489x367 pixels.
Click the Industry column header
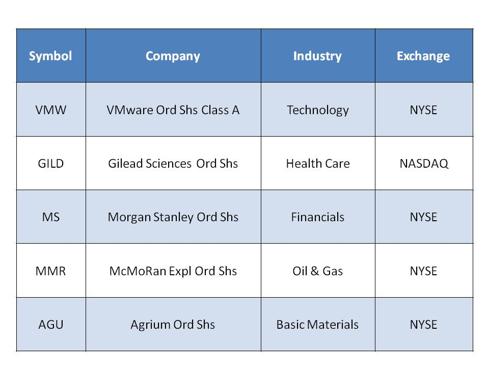coord(318,56)
